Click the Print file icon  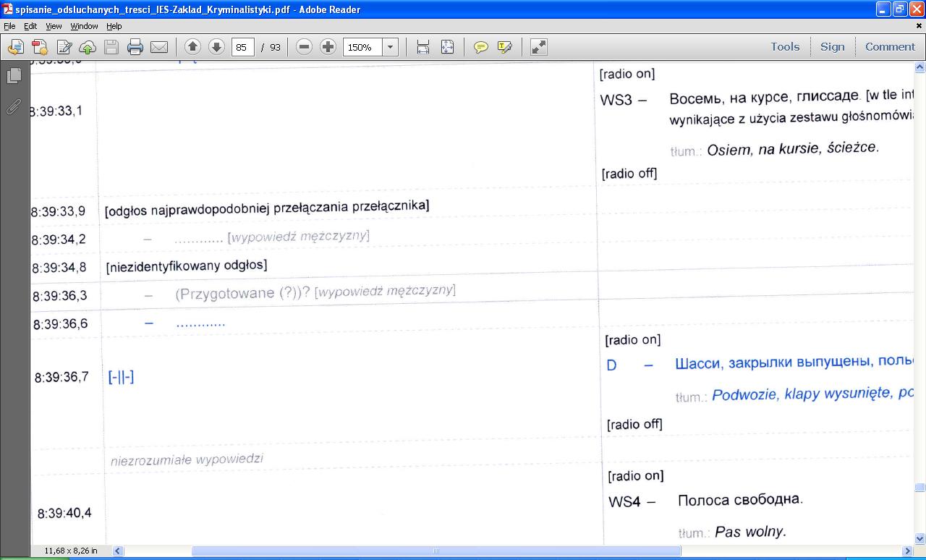pyautogui.click(x=135, y=47)
